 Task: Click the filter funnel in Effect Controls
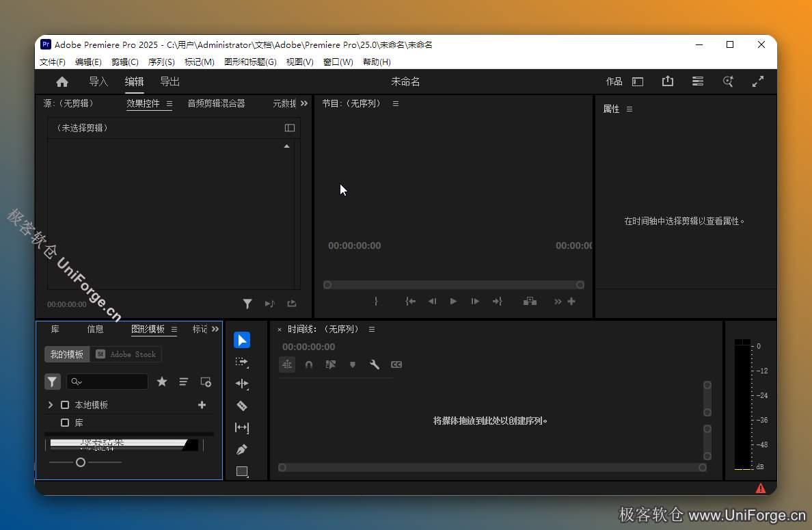coord(247,304)
